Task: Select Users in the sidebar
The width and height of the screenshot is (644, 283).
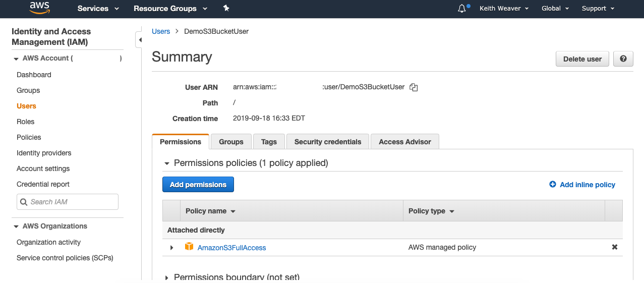Action: [x=26, y=106]
